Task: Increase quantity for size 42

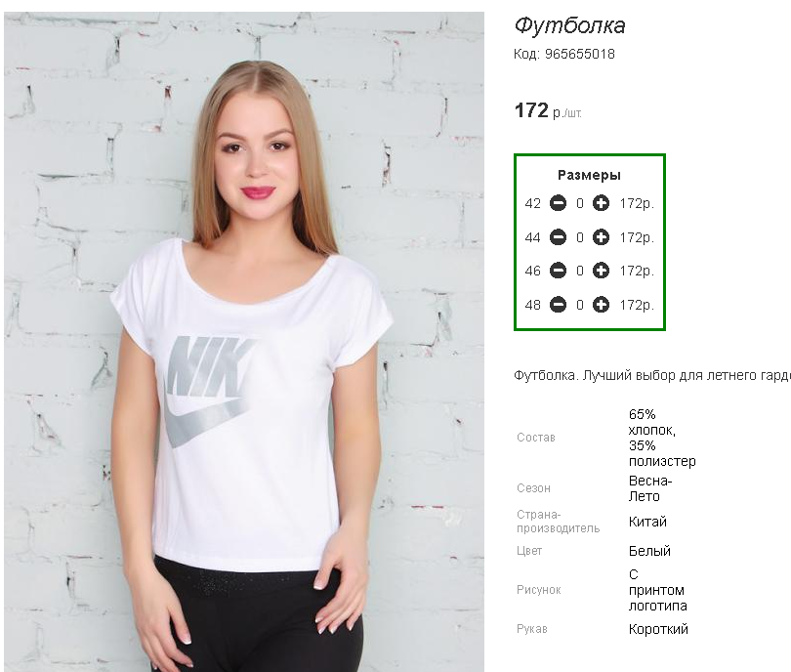Action: tap(601, 203)
